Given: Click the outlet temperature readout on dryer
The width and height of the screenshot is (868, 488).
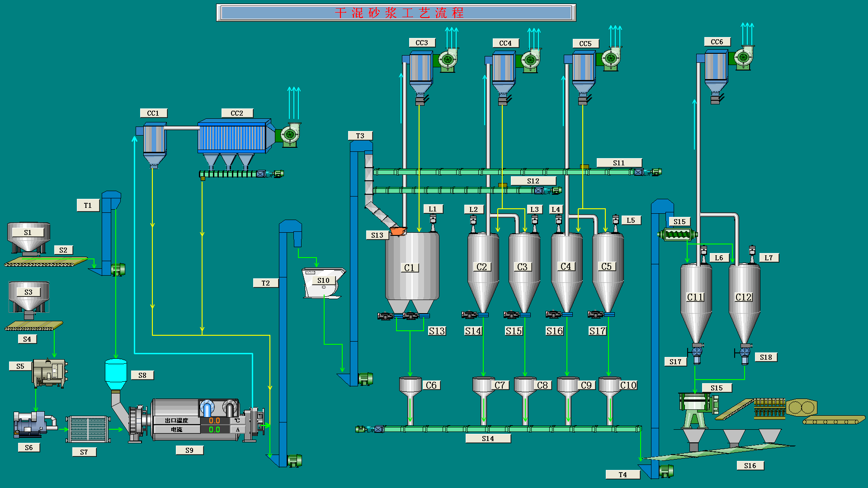Looking at the screenshot, I should click(x=214, y=421).
